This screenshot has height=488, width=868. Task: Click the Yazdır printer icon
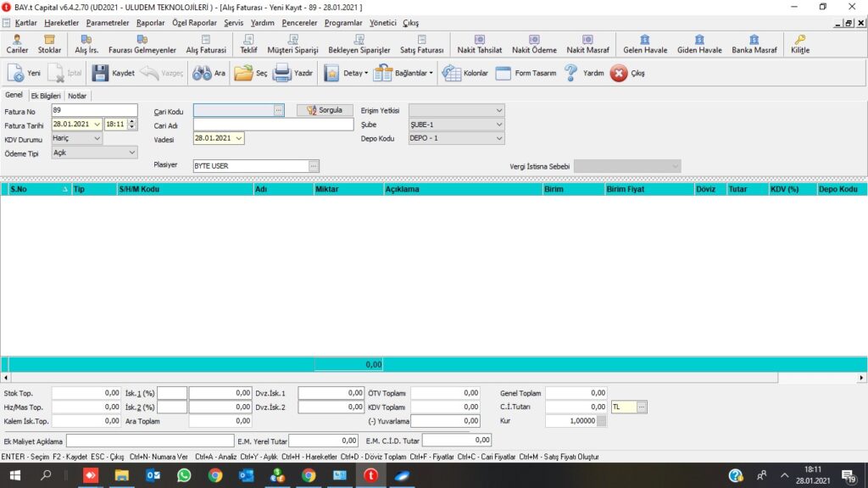[281, 74]
